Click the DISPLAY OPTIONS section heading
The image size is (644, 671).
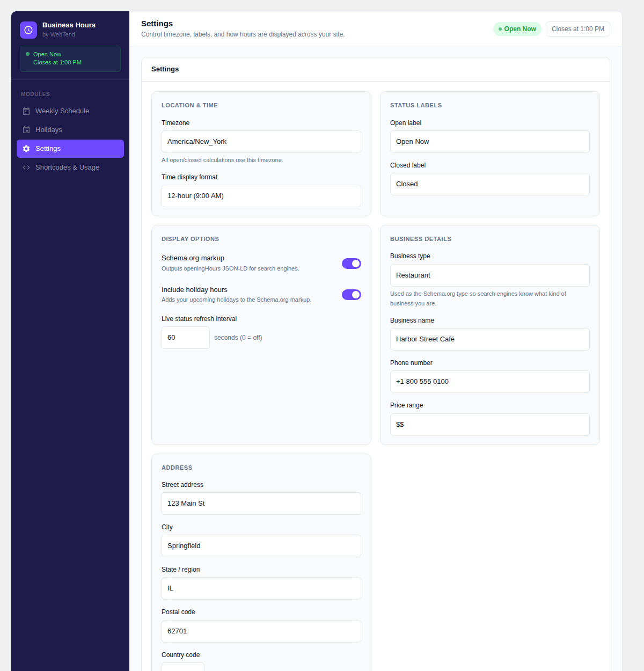[x=190, y=239]
